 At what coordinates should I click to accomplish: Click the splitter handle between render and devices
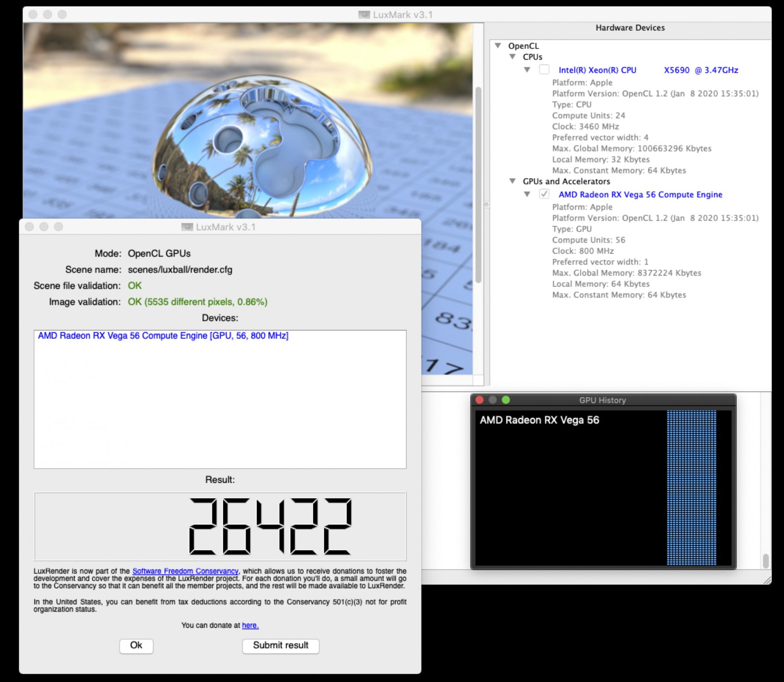coord(486,205)
